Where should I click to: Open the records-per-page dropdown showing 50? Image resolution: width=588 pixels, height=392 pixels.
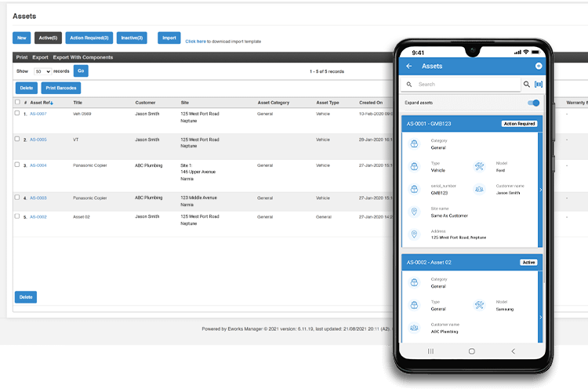click(x=42, y=71)
